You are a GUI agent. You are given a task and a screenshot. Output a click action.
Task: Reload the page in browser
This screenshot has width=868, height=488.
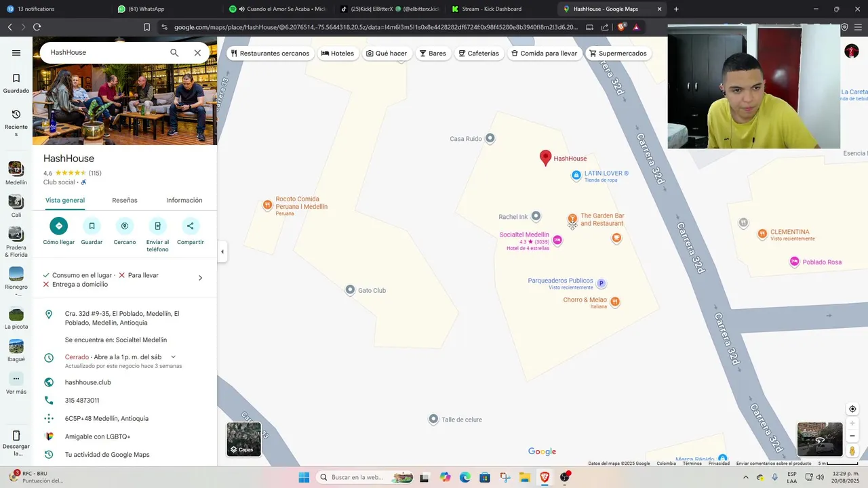[37, 27]
